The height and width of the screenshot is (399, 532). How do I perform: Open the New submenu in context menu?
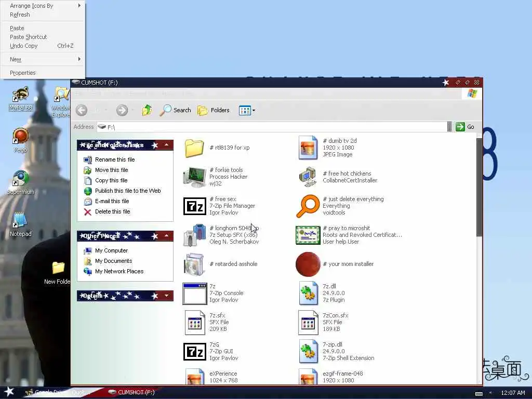click(43, 59)
